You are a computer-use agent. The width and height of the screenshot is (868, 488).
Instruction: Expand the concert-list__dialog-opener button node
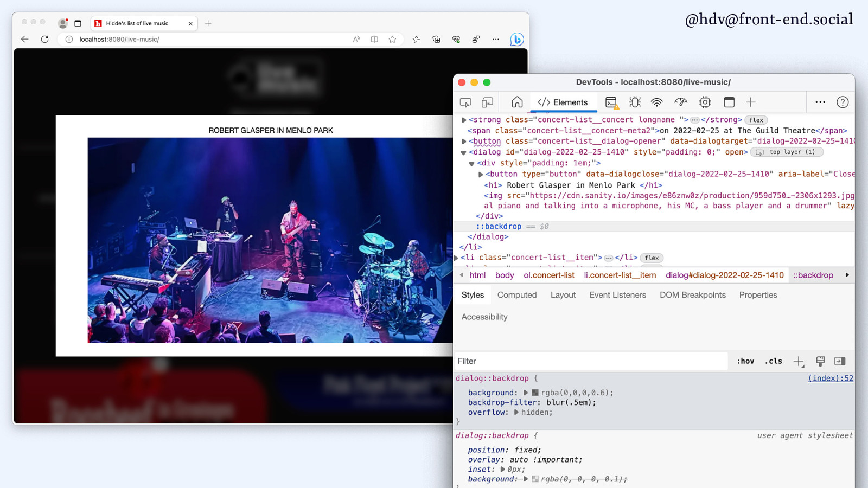(464, 142)
